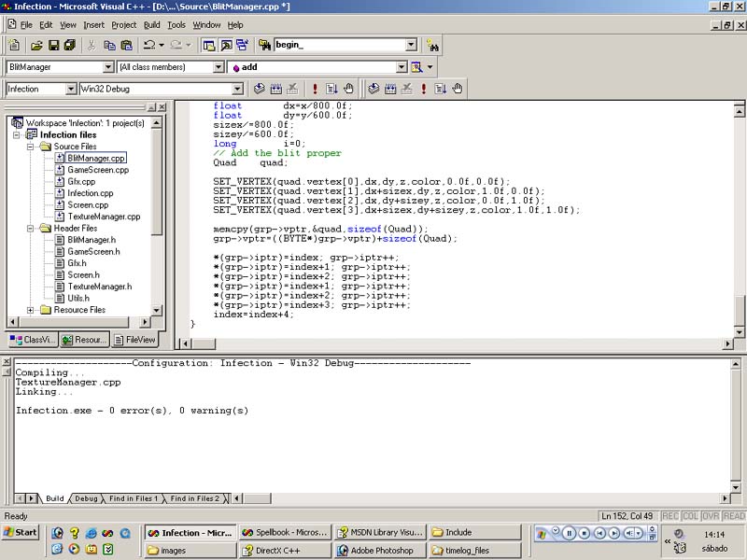The image size is (747, 560).
Task: Collapse the Header Files folder
Action: coord(30,229)
